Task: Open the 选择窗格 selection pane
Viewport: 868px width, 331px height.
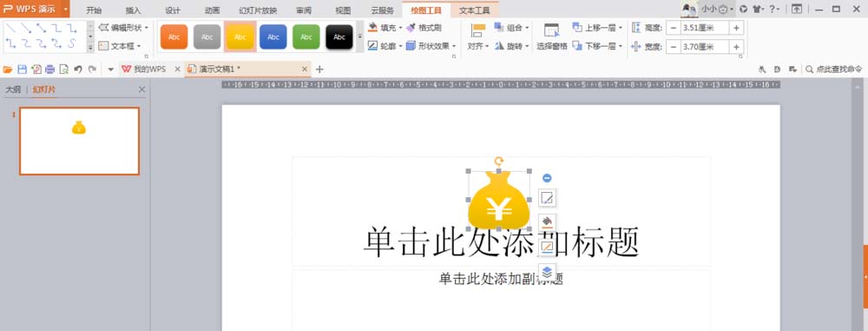Action: [x=552, y=37]
